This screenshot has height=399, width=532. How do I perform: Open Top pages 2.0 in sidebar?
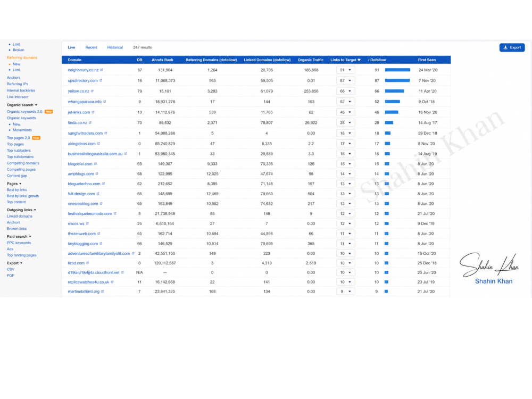click(x=18, y=138)
